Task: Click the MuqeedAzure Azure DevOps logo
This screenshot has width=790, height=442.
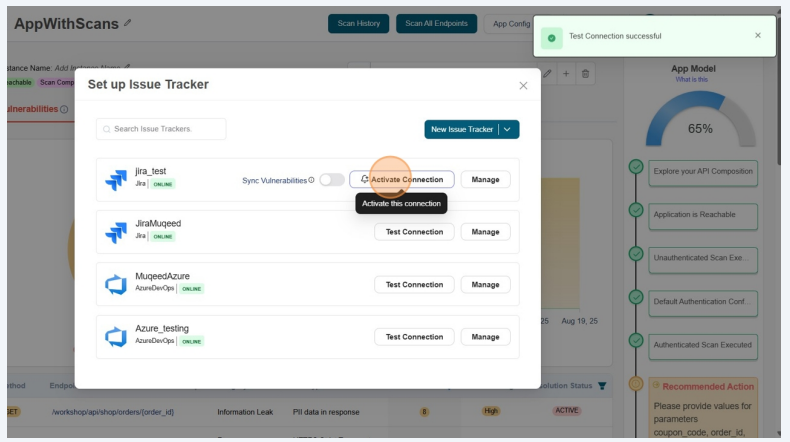Action: [116, 285]
